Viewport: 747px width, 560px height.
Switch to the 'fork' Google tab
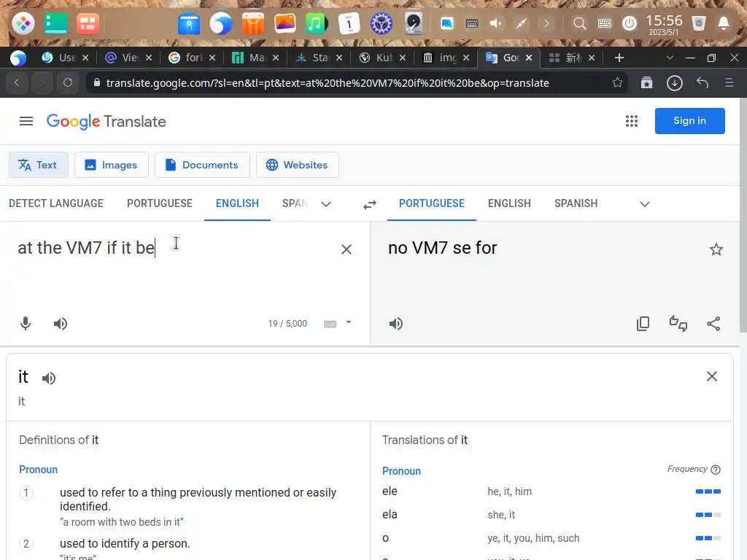pyautogui.click(x=193, y=58)
